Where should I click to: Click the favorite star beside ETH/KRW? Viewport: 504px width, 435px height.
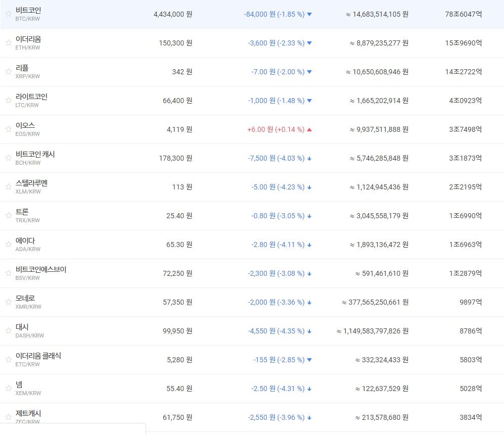tap(8, 43)
